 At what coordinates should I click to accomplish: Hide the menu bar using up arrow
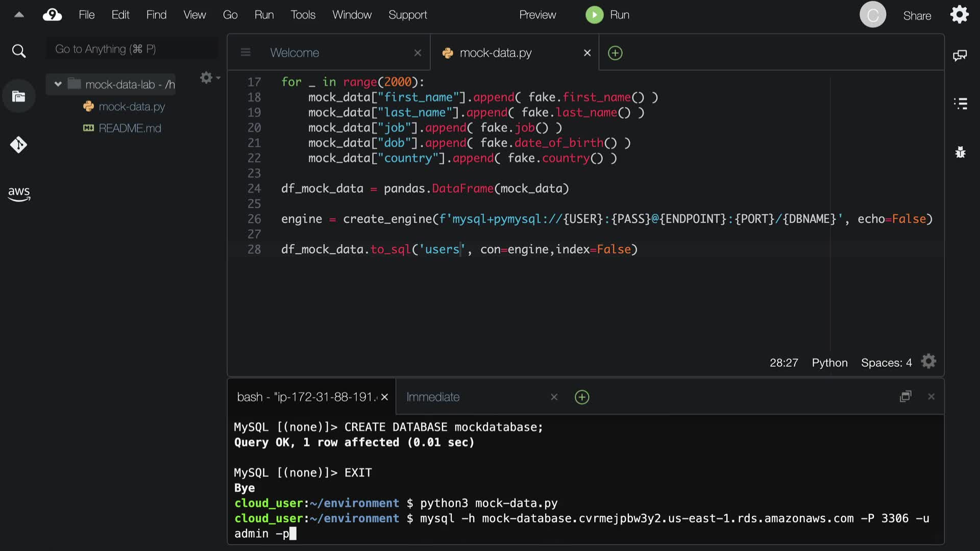coord(19,15)
